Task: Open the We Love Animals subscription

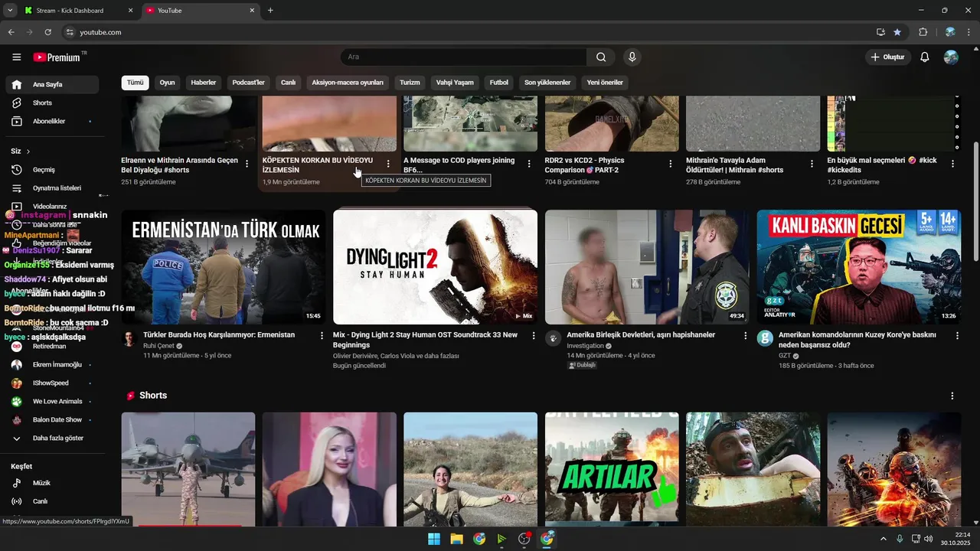Action: 52,401
